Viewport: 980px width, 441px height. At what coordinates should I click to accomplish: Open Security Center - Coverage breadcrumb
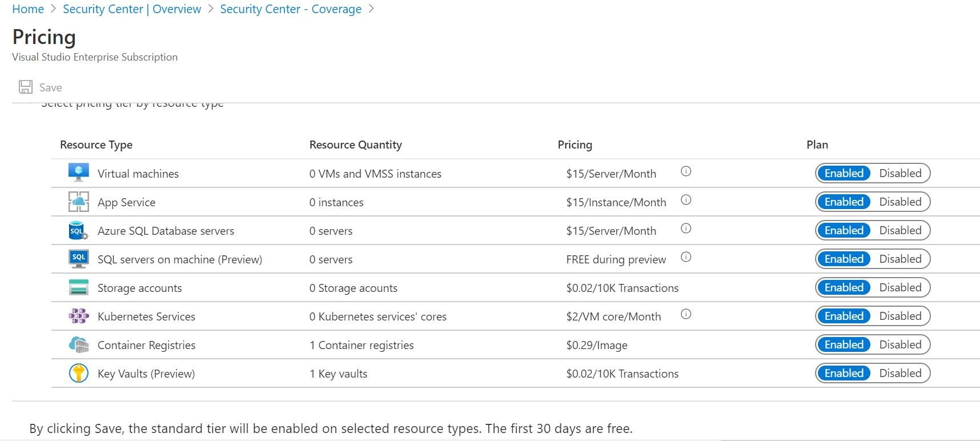(291, 9)
